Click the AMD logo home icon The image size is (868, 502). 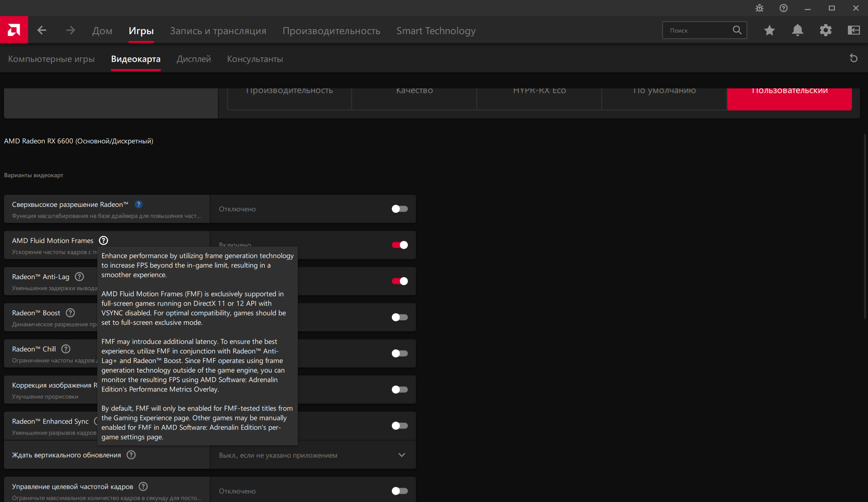[14, 30]
